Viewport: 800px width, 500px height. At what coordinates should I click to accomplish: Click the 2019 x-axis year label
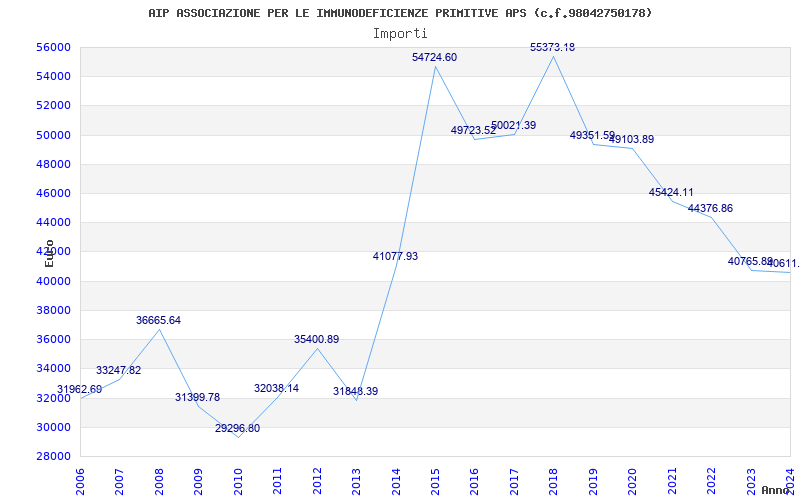click(593, 480)
